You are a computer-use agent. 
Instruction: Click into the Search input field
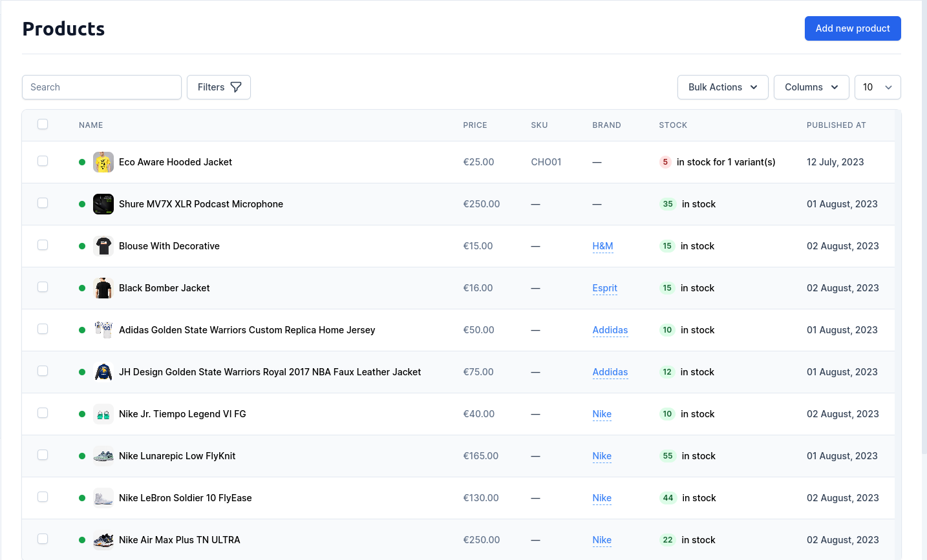[101, 87]
